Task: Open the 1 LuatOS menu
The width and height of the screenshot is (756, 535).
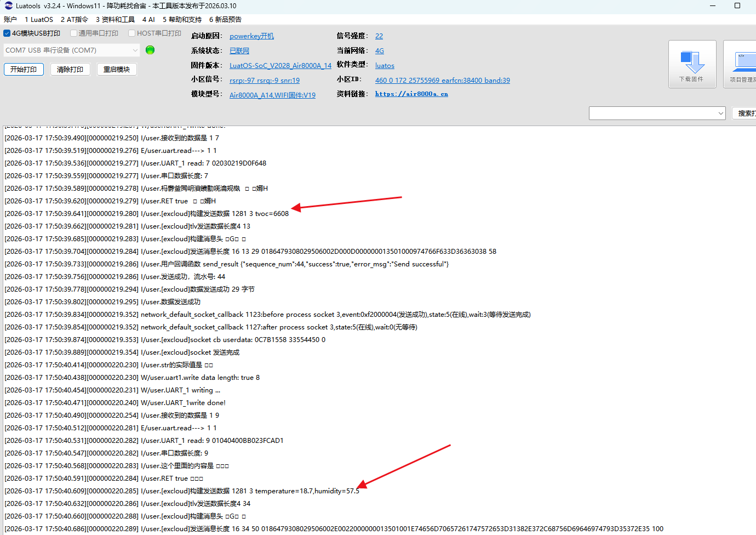Action: pos(39,20)
